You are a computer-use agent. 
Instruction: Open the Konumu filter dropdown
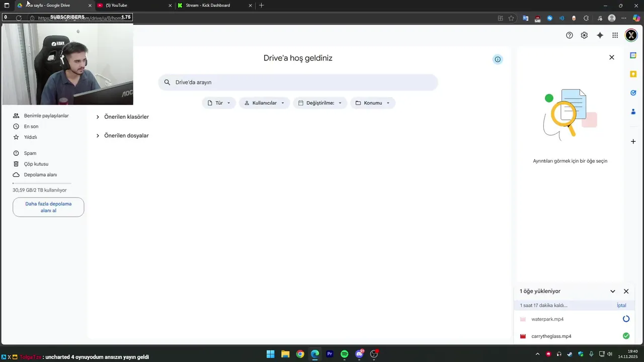[373, 103]
